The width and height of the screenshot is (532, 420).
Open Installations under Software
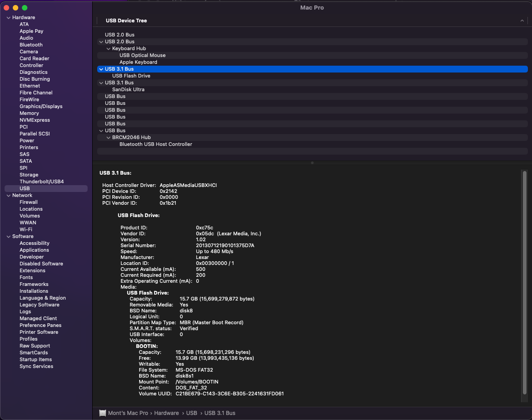[34, 291]
